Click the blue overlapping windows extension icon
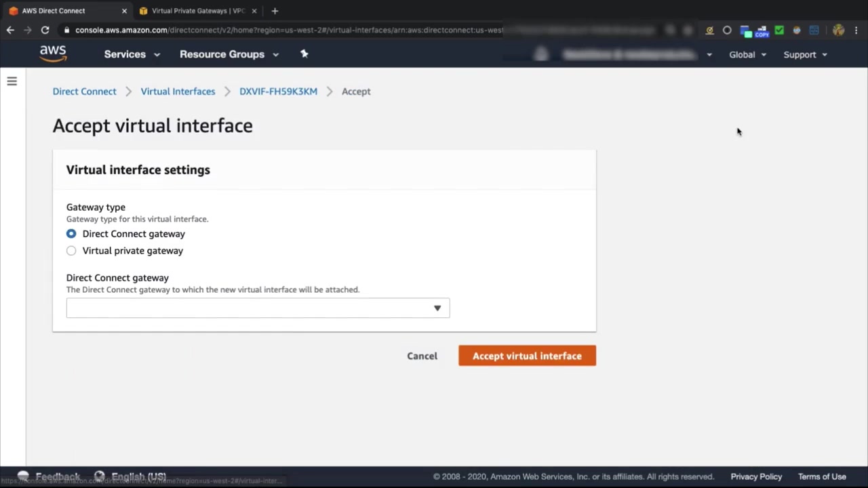 tap(745, 30)
